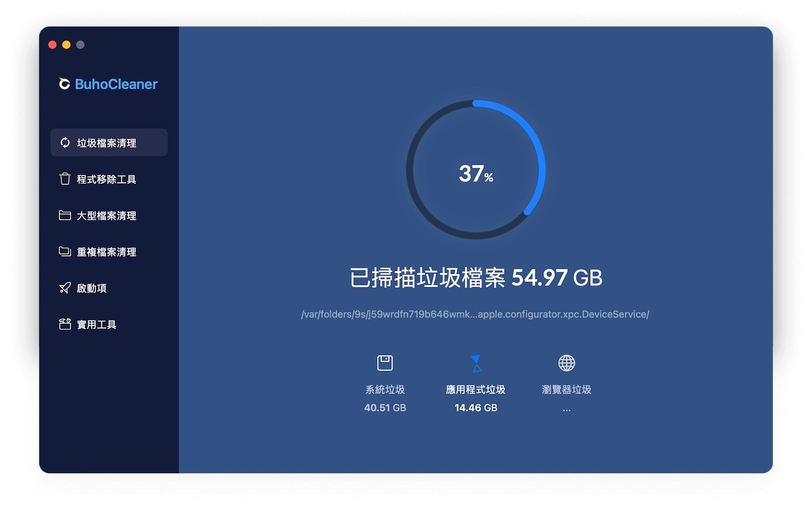Click the 瀏覽器垃圾 label
Viewport: 812px width, 525px height.
[567, 390]
